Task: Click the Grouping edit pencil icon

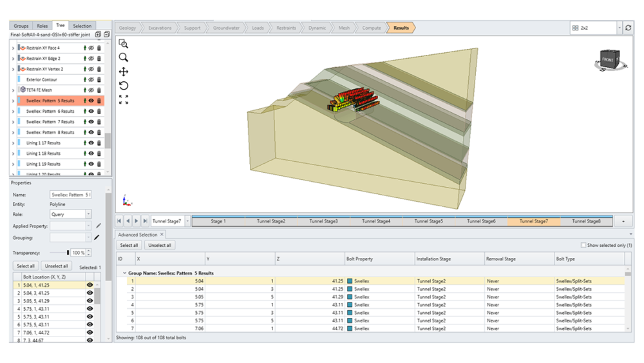Action: (x=98, y=237)
